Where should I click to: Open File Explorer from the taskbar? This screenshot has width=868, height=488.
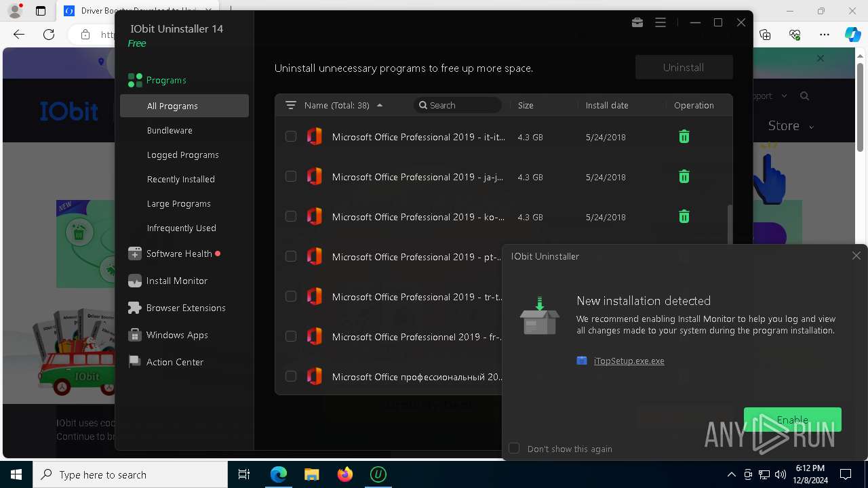[x=312, y=474]
